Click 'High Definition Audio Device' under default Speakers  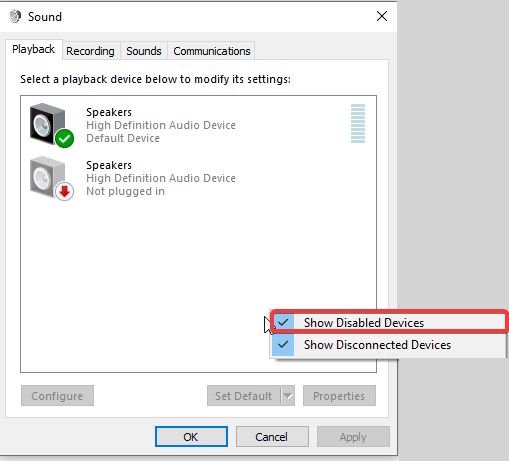pyautogui.click(x=161, y=125)
